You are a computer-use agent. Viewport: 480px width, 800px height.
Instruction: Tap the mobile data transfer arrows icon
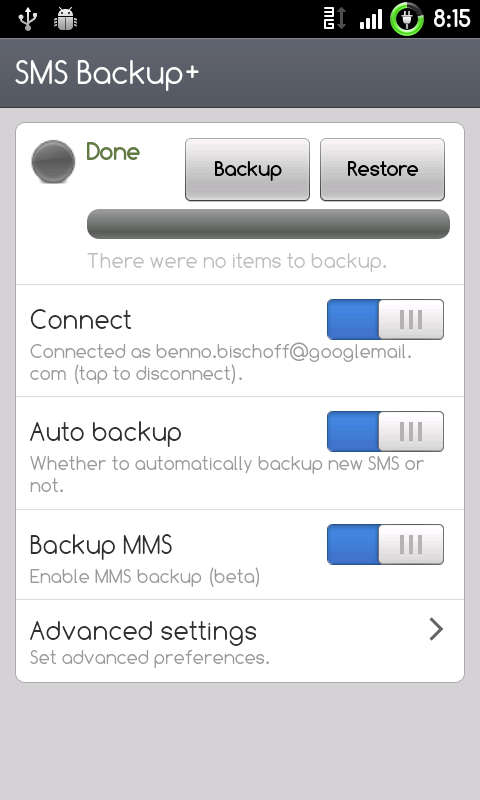point(335,19)
